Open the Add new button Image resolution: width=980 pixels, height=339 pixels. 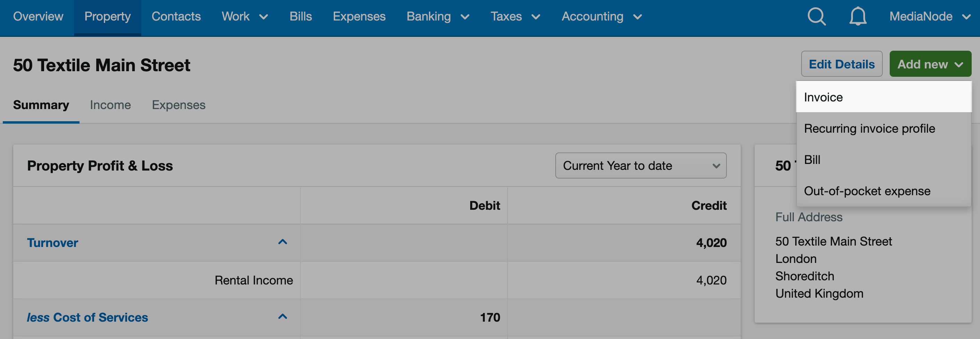[x=930, y=64]
